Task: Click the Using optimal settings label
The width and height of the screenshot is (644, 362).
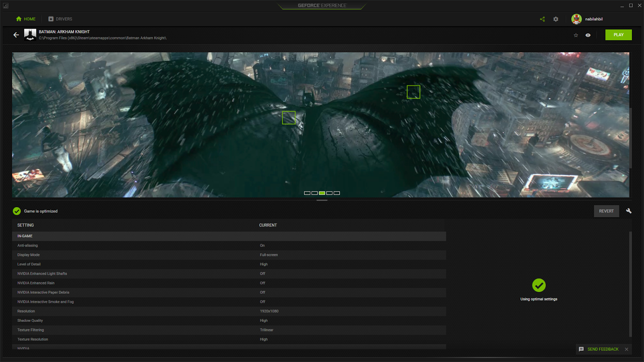Action: click(539, 299)
